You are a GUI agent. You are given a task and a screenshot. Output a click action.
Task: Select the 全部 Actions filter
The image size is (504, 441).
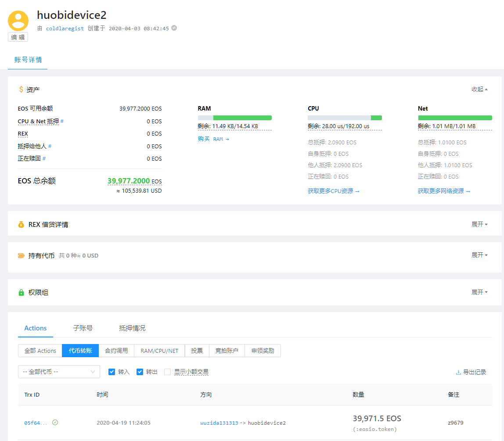point(40,351)
